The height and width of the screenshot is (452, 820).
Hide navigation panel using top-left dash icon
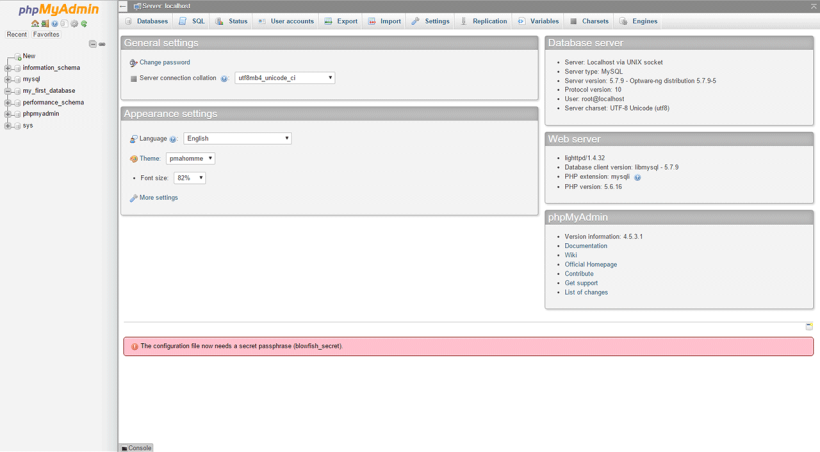click(x=123, y=6)
